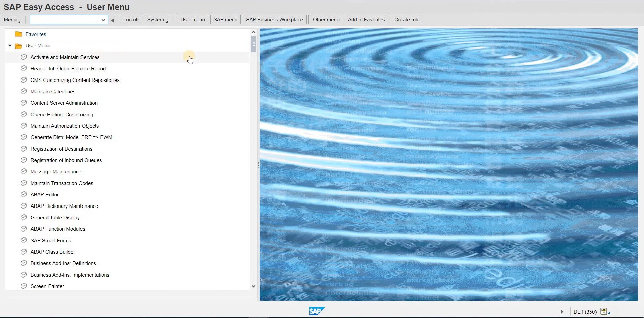Click the icon beside SAP Smart Forms
This screenshot has height=318, width=644.
24,240
